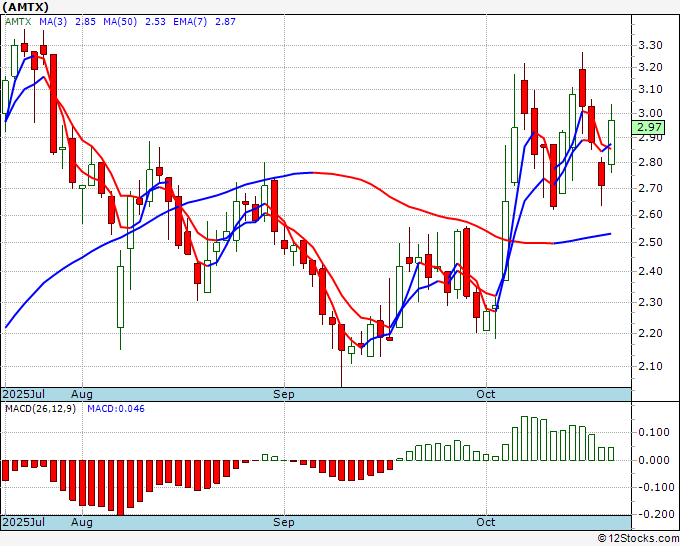Screen dimensions: 680x546
Task: Click the 12Stocks.com copyright text
Action: click(639, 539)
